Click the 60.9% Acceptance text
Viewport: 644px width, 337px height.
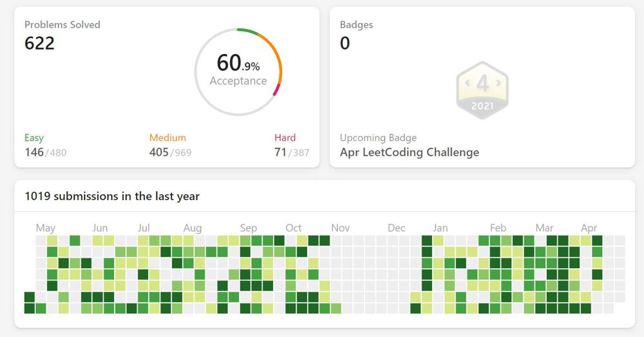click(x=238, y=70)
